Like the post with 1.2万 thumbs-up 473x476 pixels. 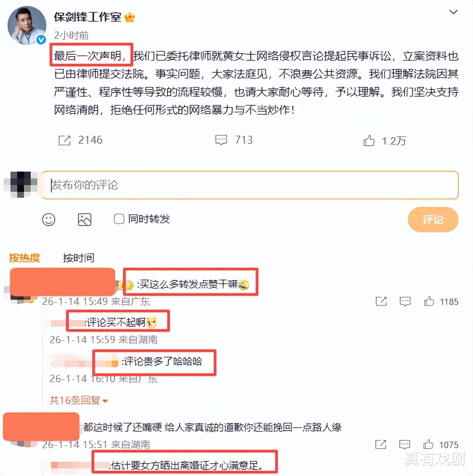[369, 141]
